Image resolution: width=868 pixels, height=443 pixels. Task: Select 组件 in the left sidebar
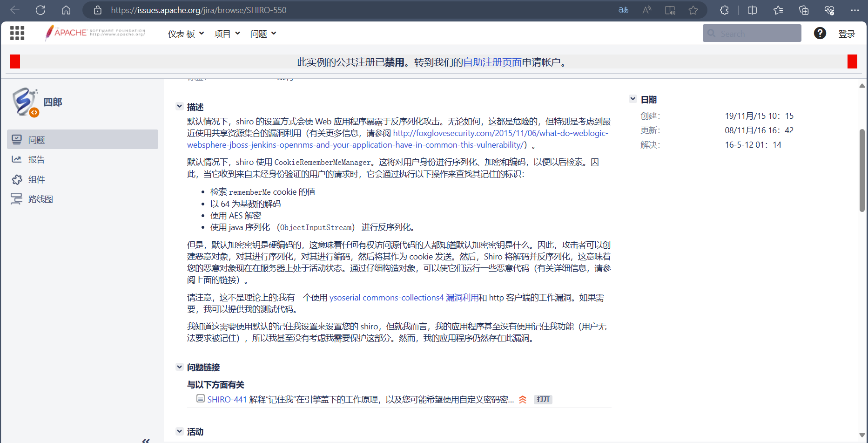pyautogui.click(x=83, y=179)
